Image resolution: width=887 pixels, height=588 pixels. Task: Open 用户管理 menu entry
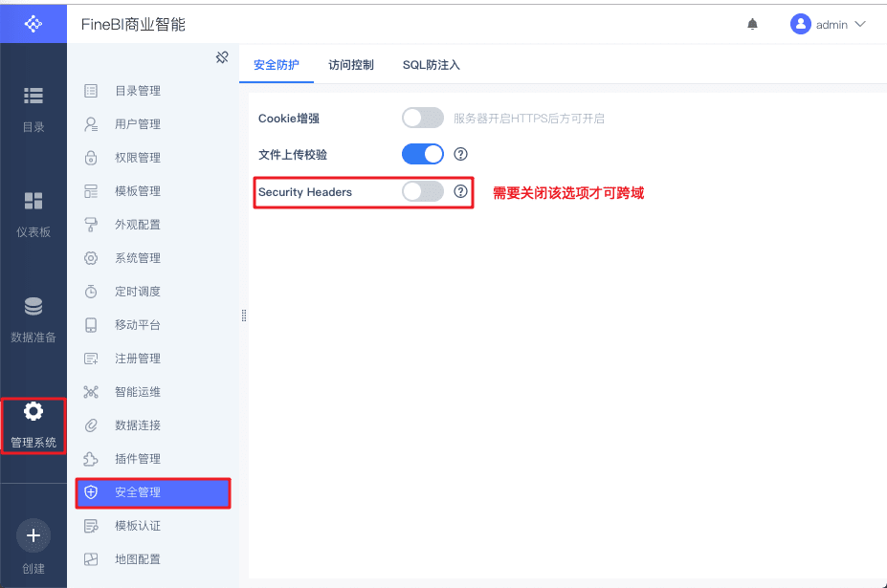tap(138, 124)
